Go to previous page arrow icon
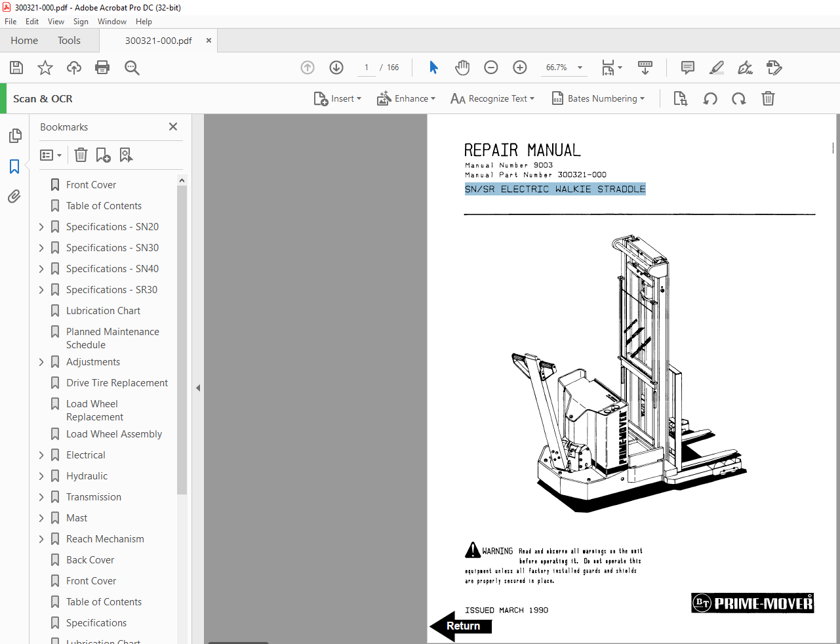840x644 pixels. pos(308,68)
